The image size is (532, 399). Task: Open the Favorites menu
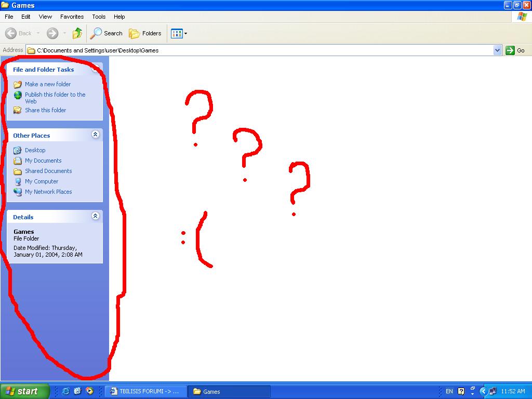pyautogui.click(x=72, y=17)
